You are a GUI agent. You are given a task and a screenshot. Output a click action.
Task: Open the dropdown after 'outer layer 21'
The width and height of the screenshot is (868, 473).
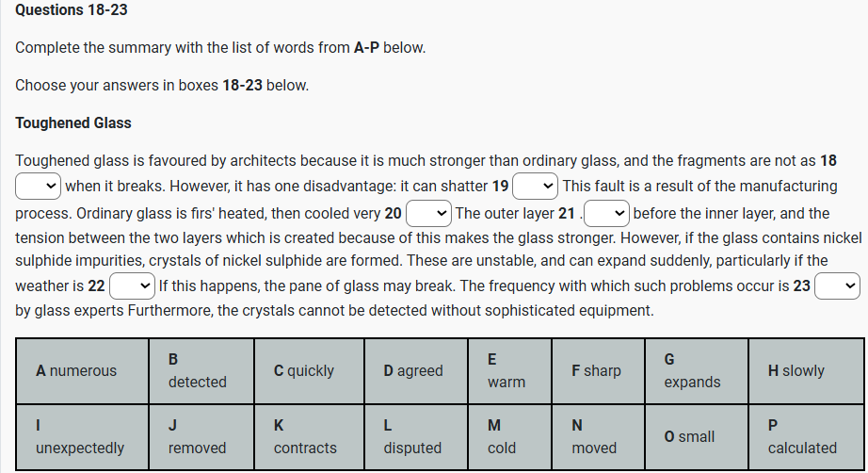tap(606, 213)
